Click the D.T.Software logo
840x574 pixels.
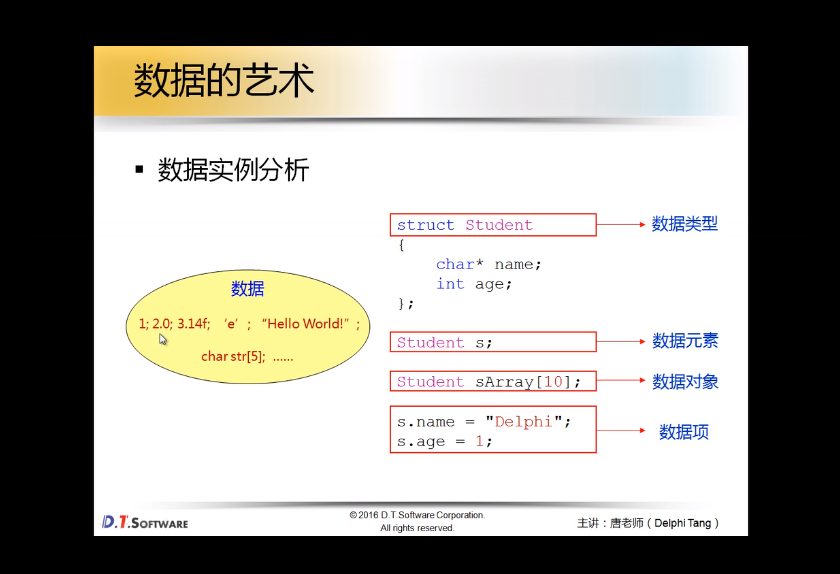coord(145,522)
